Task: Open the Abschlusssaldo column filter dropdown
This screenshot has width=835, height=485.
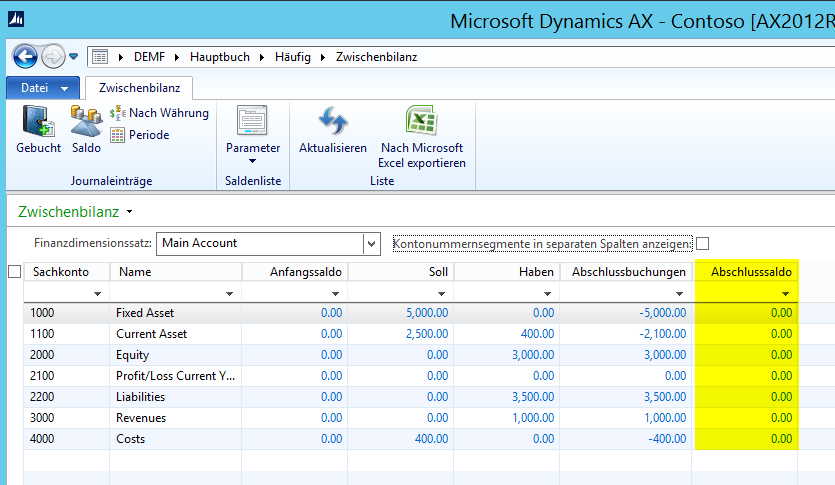Action: (786, 294)
